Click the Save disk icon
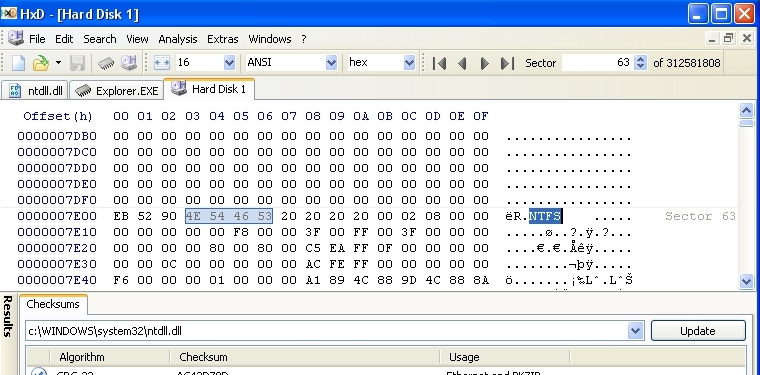 coord(78,63)
